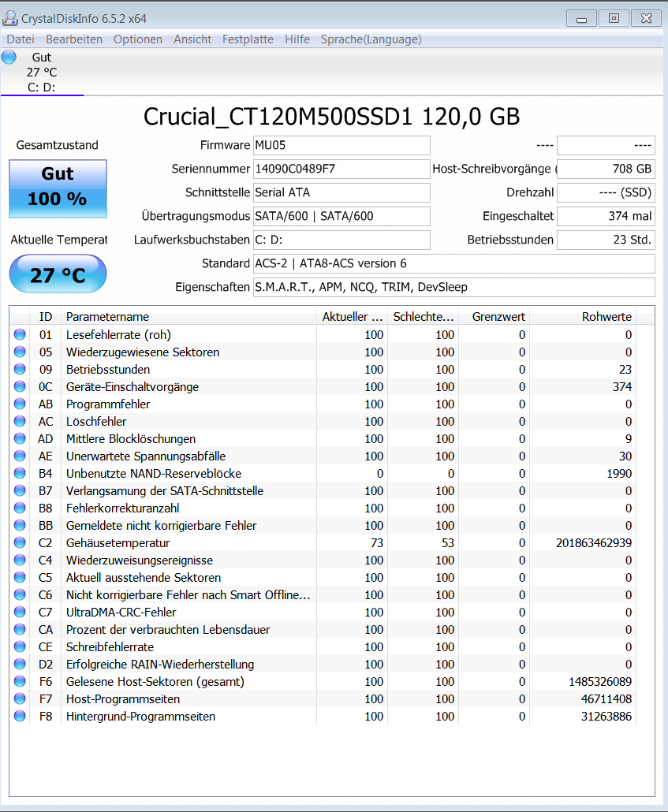Click the status orb for Erfolgreiche RAIN-Wiederherstellung
Image resolution: width=668 pixels, height=812 pixels.
(x=20, y=664)
